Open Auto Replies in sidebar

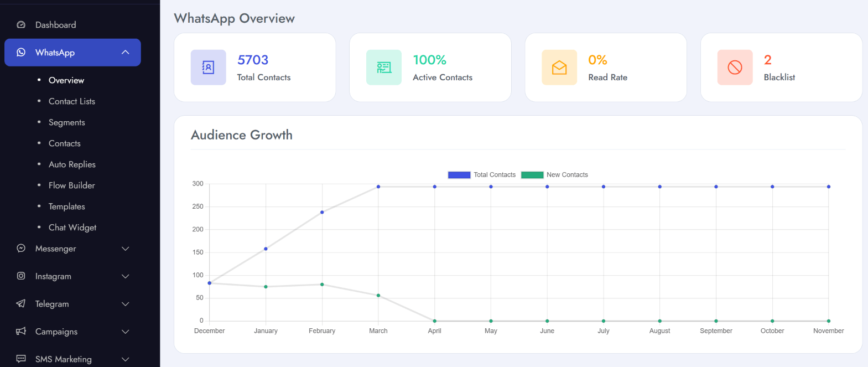(x=72, y=164)
